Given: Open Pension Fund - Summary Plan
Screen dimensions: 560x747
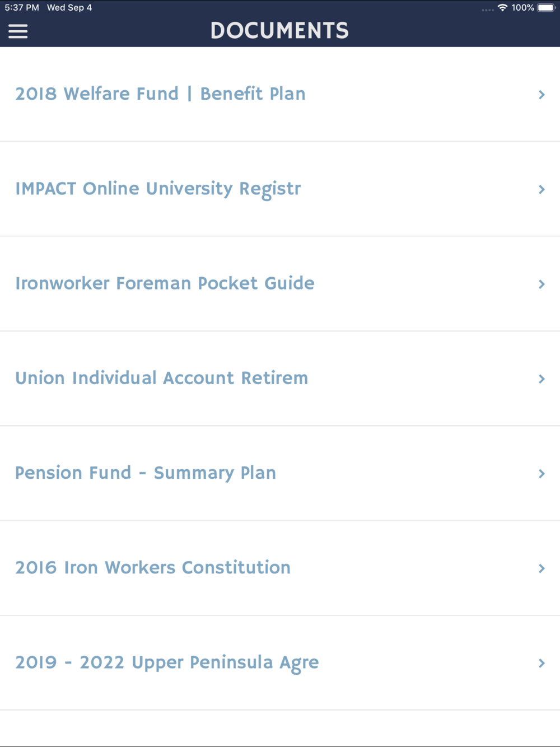Looking at the screenshot, I should point(280,473).
